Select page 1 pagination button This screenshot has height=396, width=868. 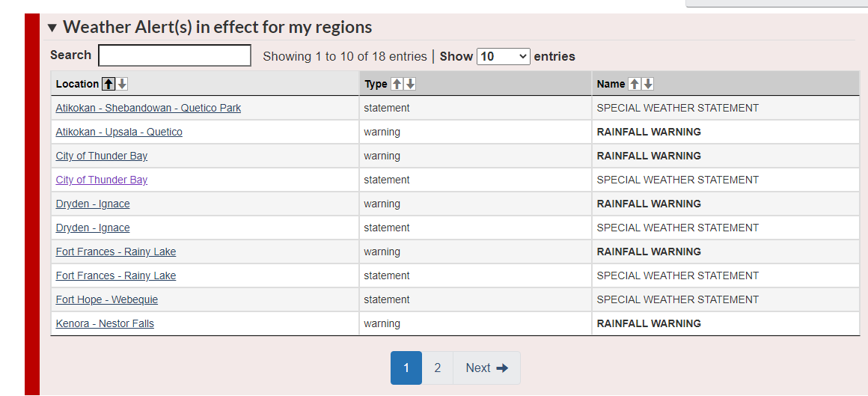[406, 368]
